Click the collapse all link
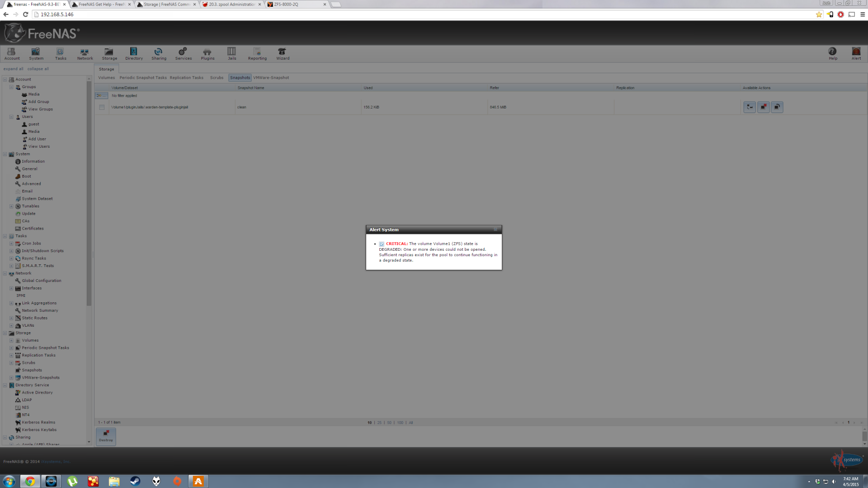Screen dimensions: 868x488 click(38, 69)
